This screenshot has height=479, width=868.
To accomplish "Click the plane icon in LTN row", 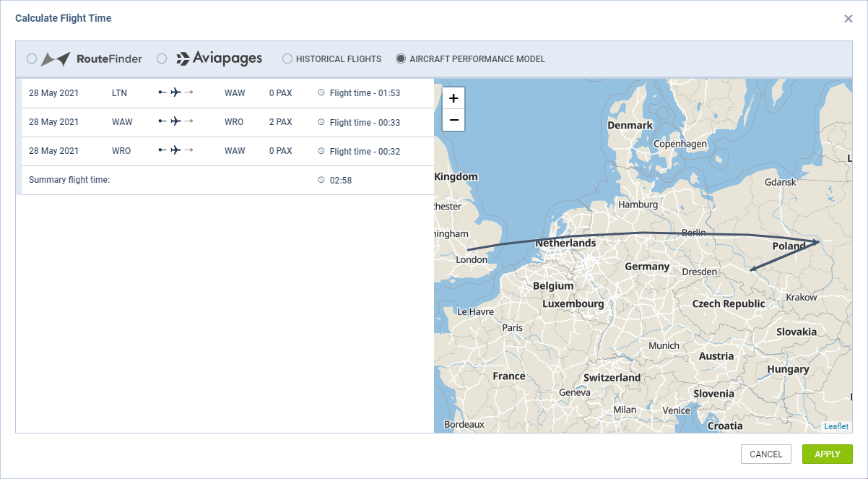I will [x=175, y=92].
